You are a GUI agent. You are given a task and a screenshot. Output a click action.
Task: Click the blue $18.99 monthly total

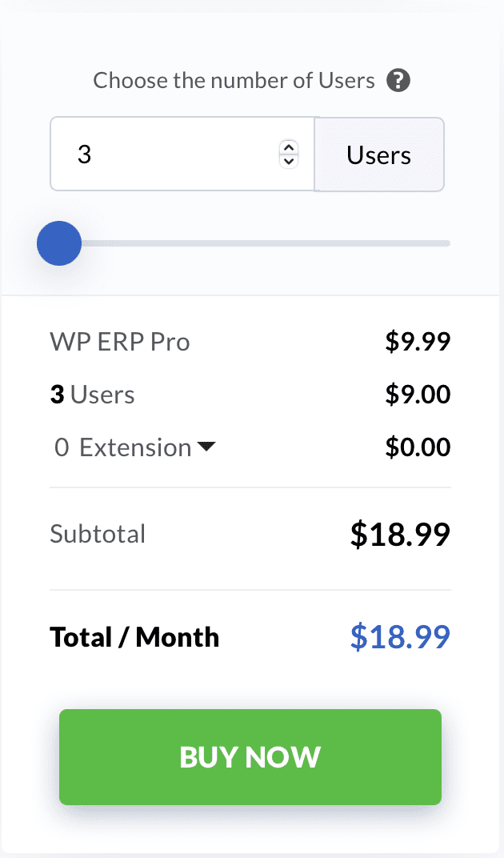click(x=400, y=637)
